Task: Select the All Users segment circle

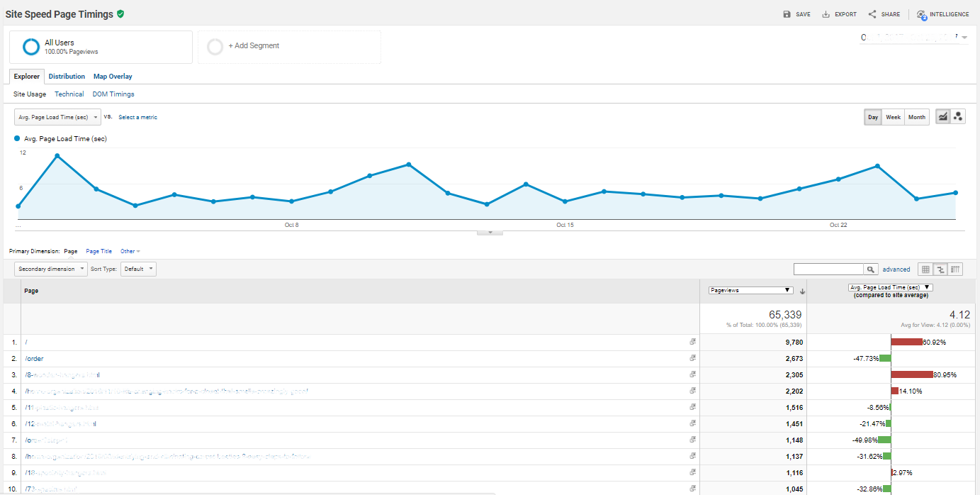Action: pyautogui.click(x=29, y=46)
